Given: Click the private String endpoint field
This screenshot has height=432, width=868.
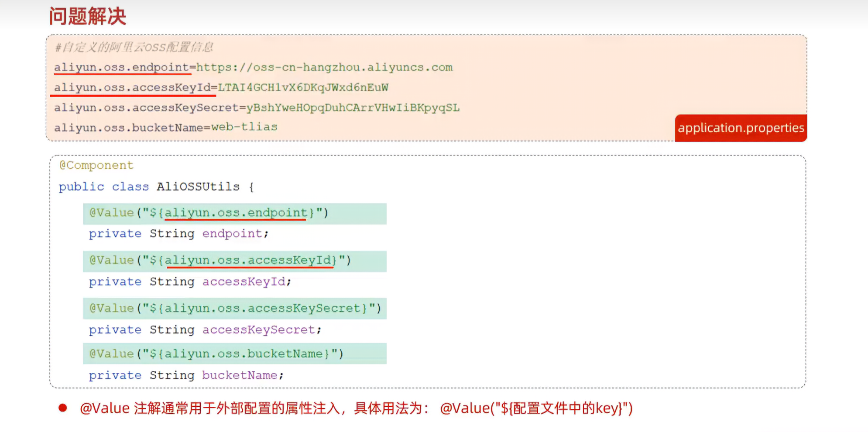Looking at the screenshot, I should (x=178, y=234).
